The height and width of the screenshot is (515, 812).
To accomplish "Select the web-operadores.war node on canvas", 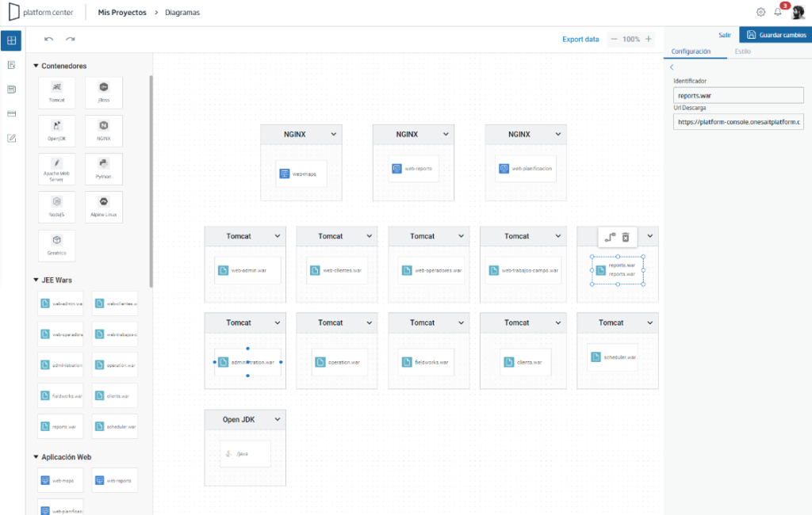I will click(x=431, y=270).
